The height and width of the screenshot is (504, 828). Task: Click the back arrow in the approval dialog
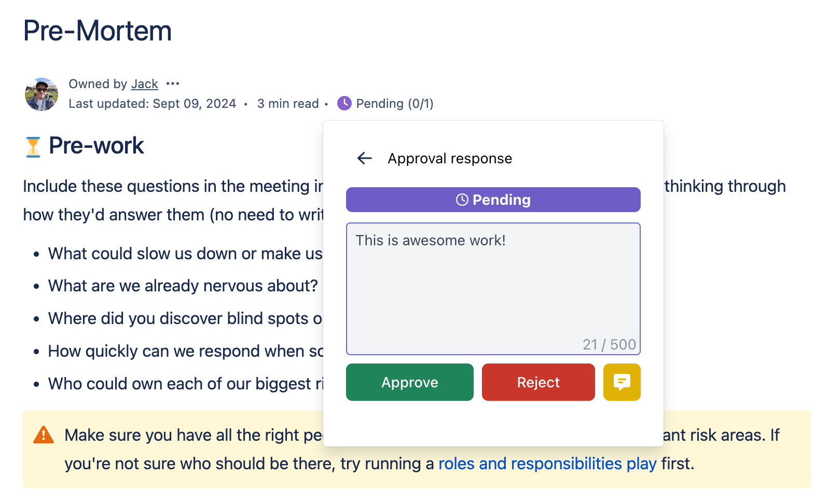pyautogui.click(x=364, y=158)
